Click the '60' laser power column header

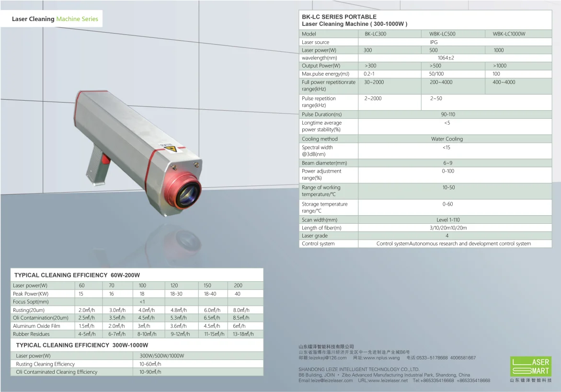coord(81,286)
